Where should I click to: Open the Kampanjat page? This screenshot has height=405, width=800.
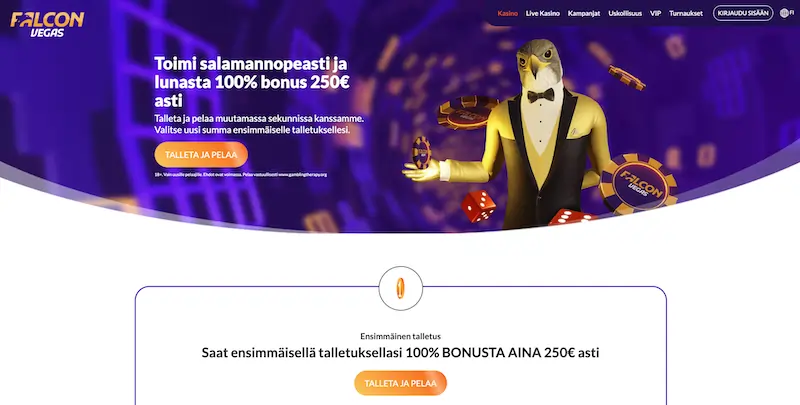(x=584, y=13)
